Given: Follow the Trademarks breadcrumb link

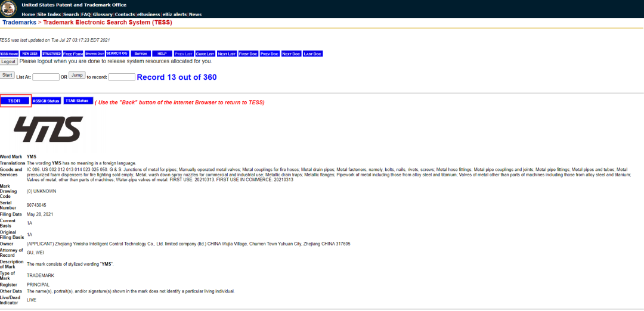Looking at the screenshot, I should [x=19, y=22].
